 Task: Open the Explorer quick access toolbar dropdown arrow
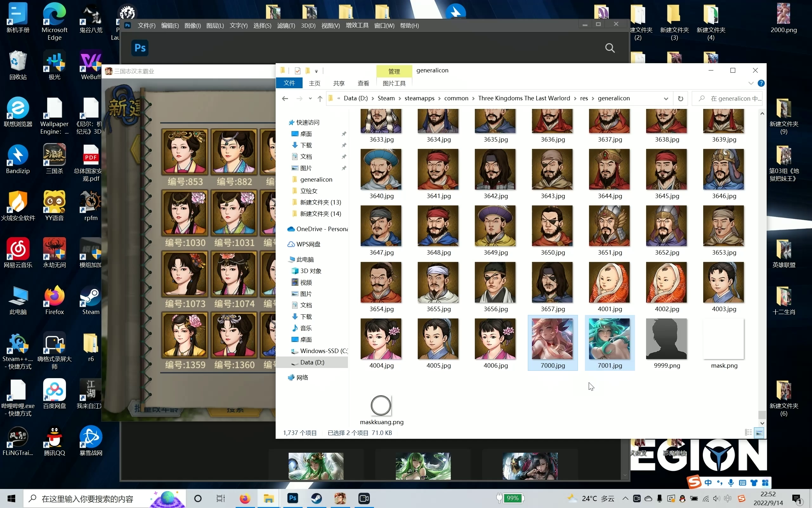(316, 71)
